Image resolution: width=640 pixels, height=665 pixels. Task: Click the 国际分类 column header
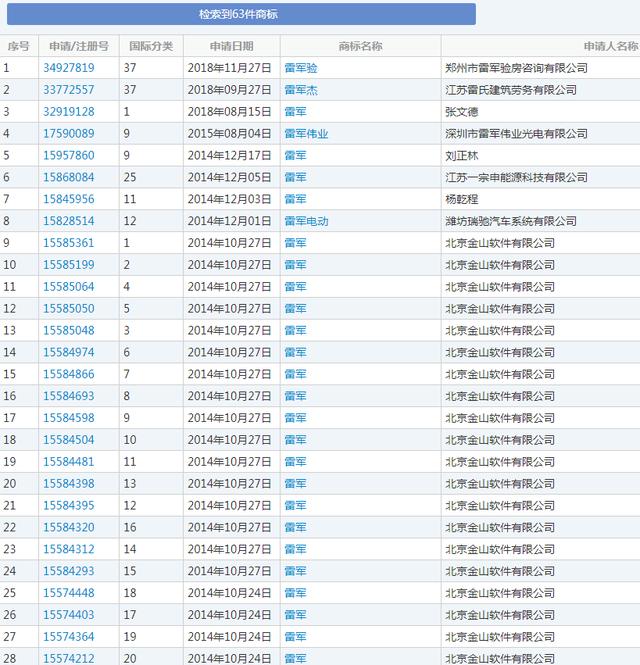[x=151, y=46]
